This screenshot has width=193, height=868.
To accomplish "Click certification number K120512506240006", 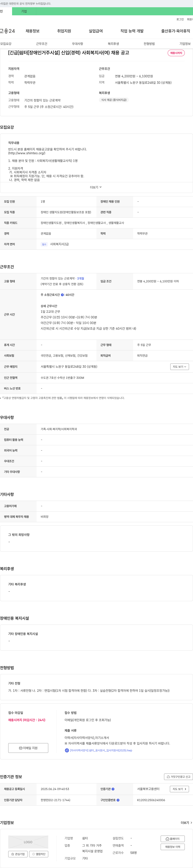I will pos(151,800).
